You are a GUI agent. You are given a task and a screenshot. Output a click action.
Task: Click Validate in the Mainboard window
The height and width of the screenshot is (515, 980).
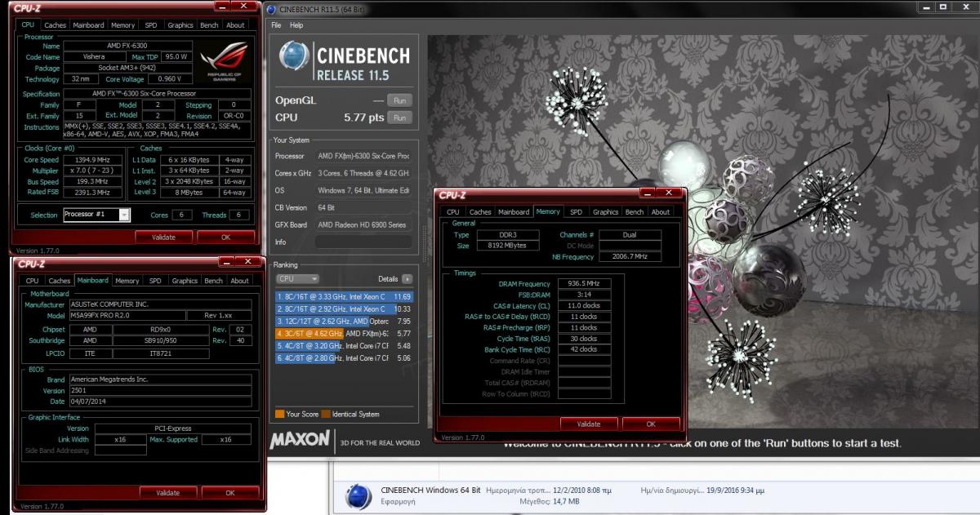(168, 493)
